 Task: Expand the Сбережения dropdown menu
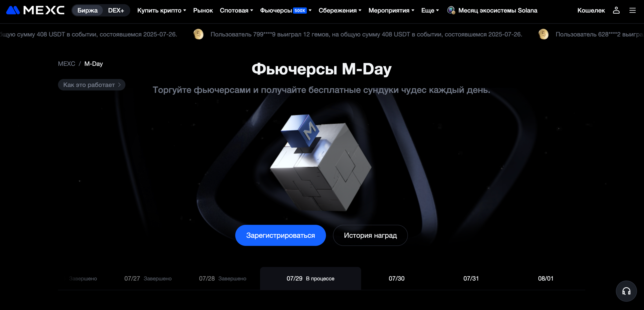pyautogui.click(x=340, y=10)
